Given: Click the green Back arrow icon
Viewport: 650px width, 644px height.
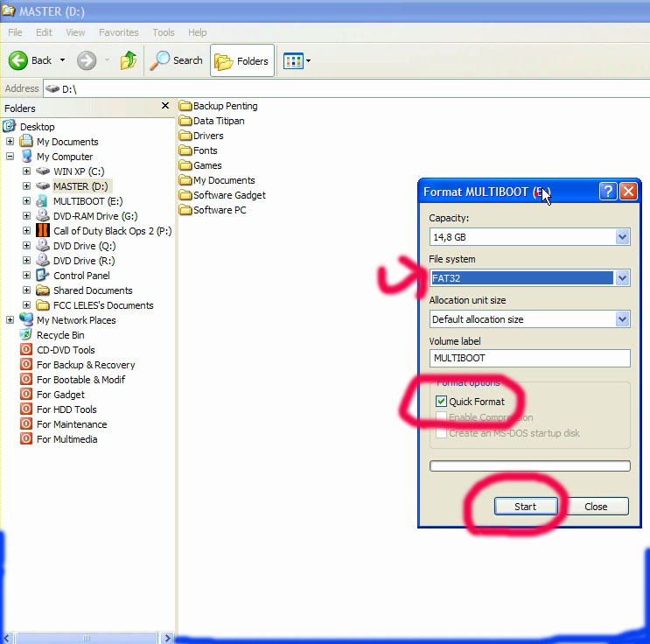Looking at the screenshot, I should [17, 60].
